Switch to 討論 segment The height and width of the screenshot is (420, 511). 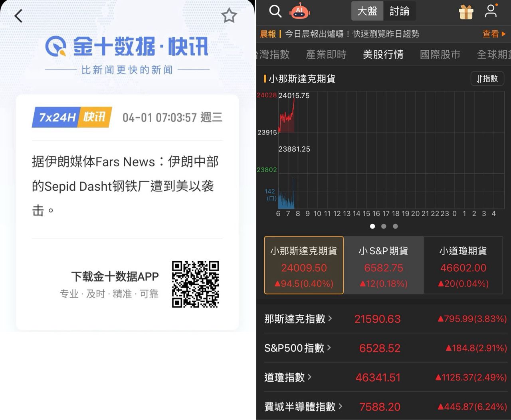click(399, 11)
